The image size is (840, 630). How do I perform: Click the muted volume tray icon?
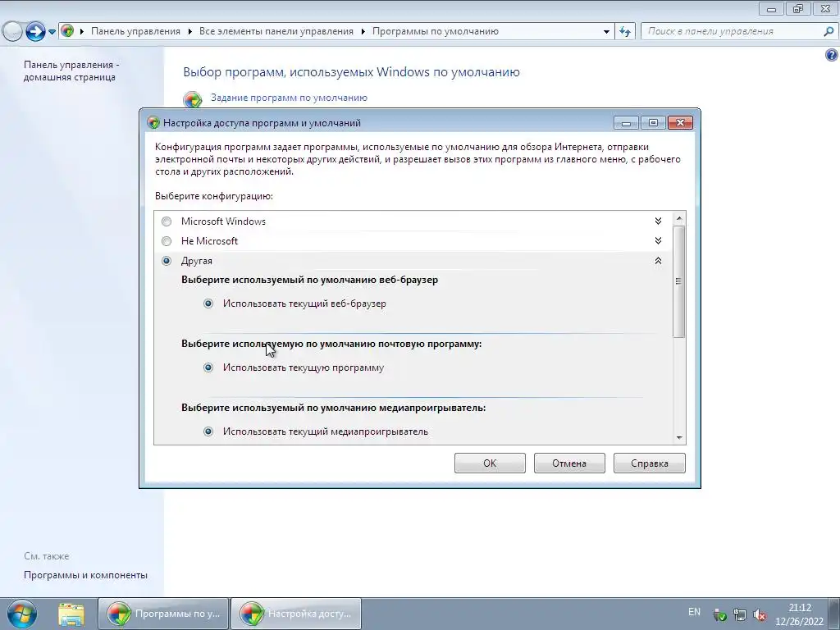pyautogui.click(x=759, y=615)
